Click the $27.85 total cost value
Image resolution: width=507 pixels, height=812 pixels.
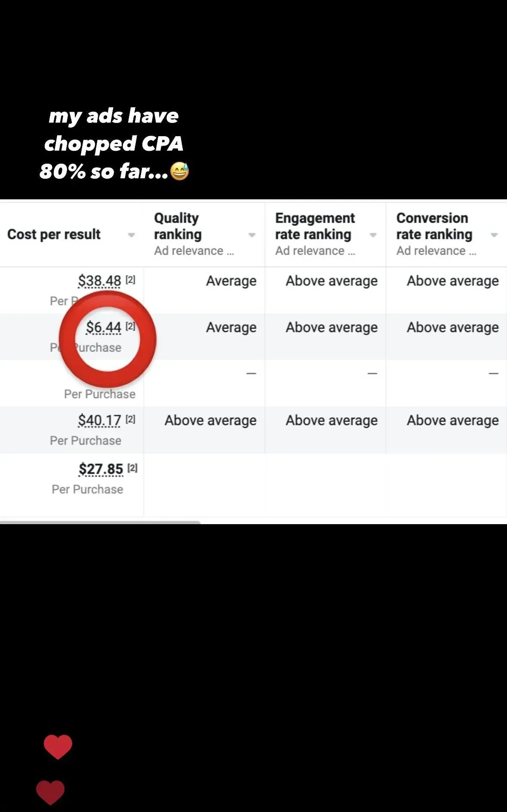(x=101, y=469)
